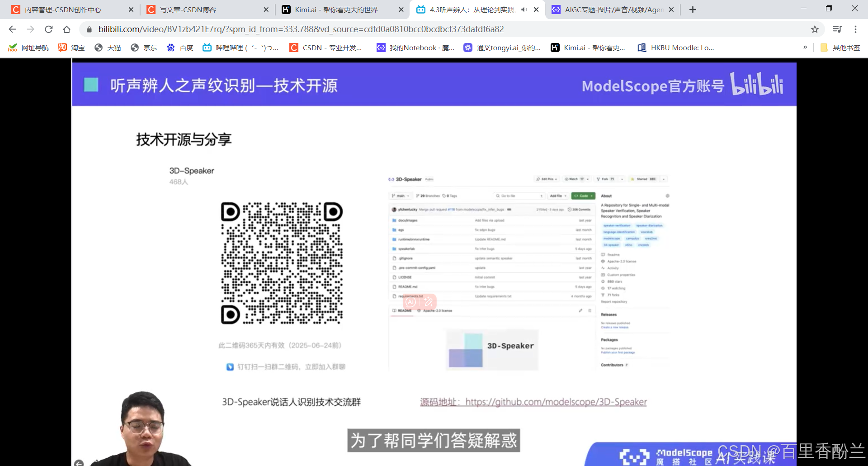Open 京东 bookmark
Screen dimensions: 868x466
pos(144,48)
